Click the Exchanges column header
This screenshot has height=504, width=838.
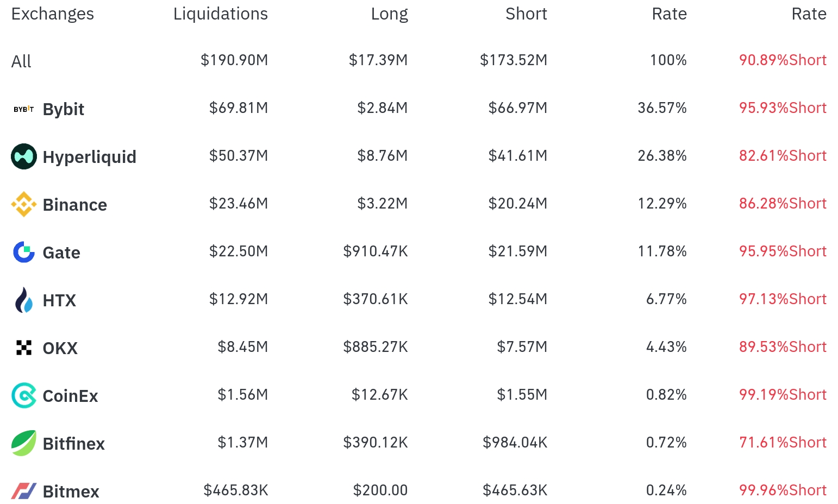click(x=53, y=14)
